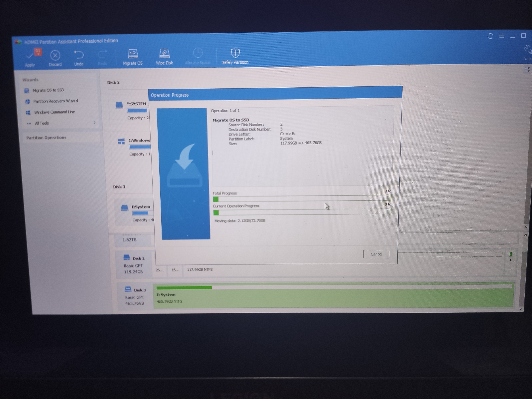Screen dimensions: 532x399
Task: Select the Wipe Disk toolbar icon
Action: tap(165, 54)
